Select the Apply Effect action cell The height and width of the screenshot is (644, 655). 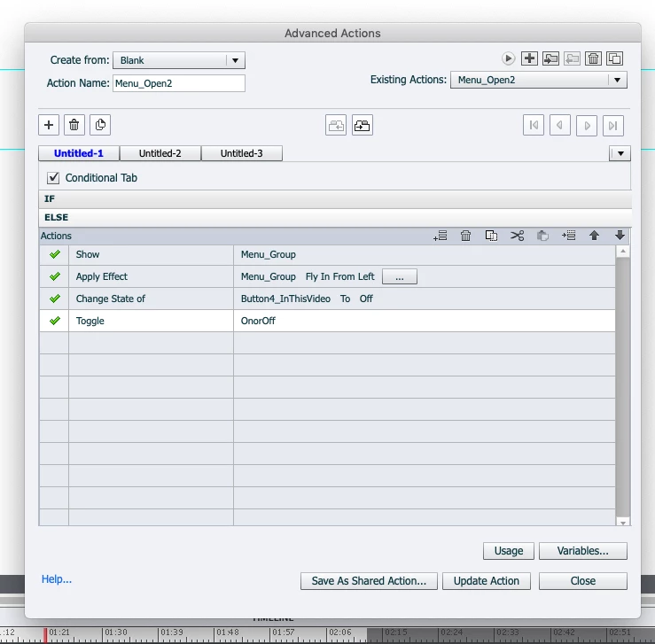[151, 276]
